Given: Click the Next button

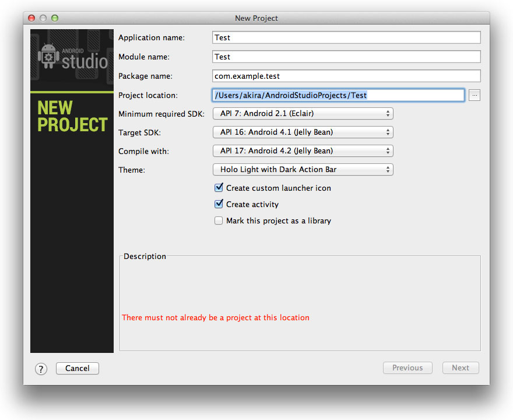Looking at the screenshot, I should point(461,368).
